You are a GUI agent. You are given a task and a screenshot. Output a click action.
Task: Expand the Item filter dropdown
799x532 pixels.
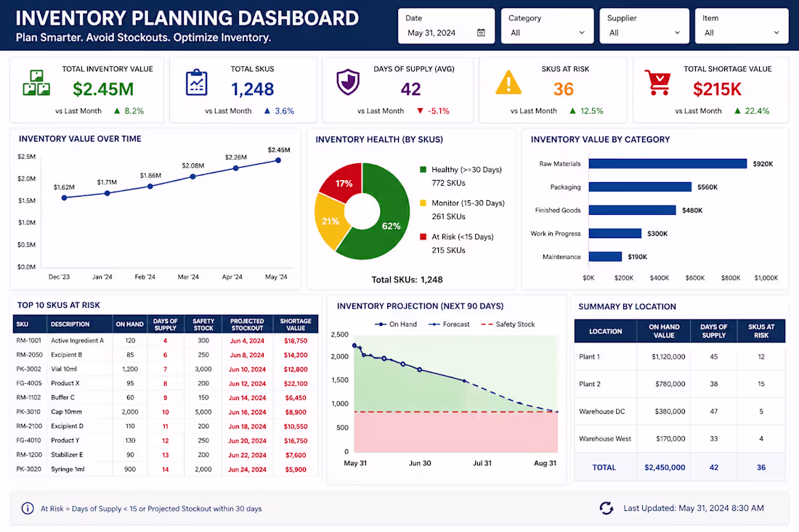[742, 26]
